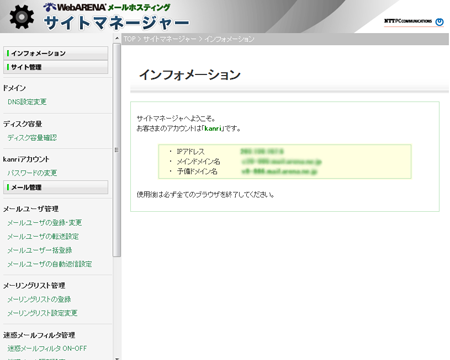Screen dimensions: 450x360
Task: Click the メインドメイン名 label
Action: tap(198, 162)
